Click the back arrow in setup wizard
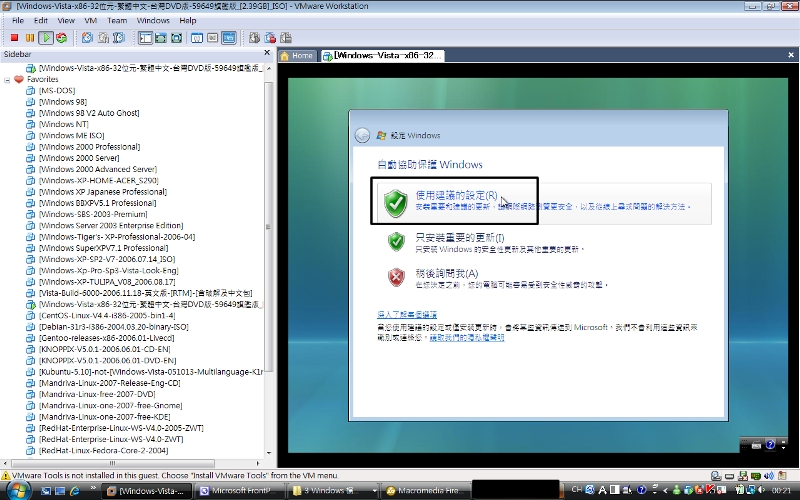The width and height of the screenshot is (800, 500). pos(362,135)
